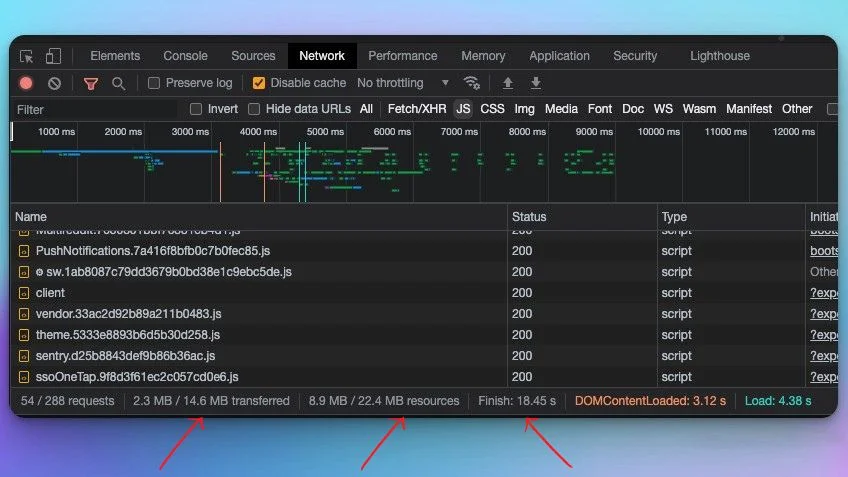This screenshot has height=477, width=848.
Task: Click file icon beside ssoOneTap script
Action: click(x=24, y=377)
